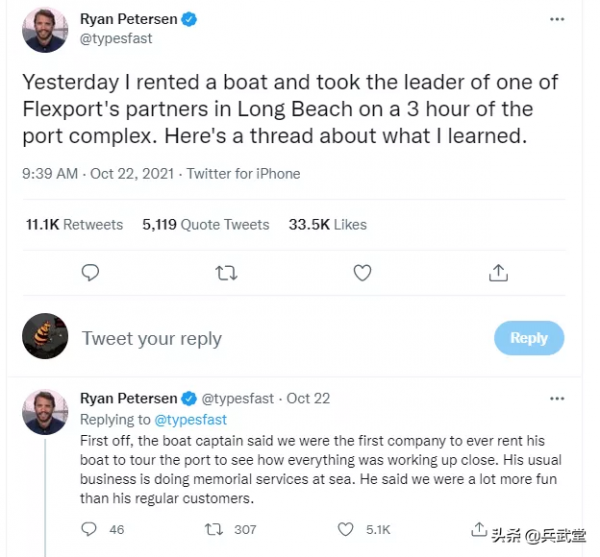The image size is (600, 557).
Task: Click the "Twitter for iPhone" source link
Action: coord(243,173)
